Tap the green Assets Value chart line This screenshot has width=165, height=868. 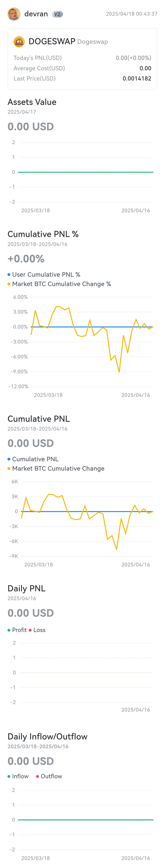(x=86, y=172)
